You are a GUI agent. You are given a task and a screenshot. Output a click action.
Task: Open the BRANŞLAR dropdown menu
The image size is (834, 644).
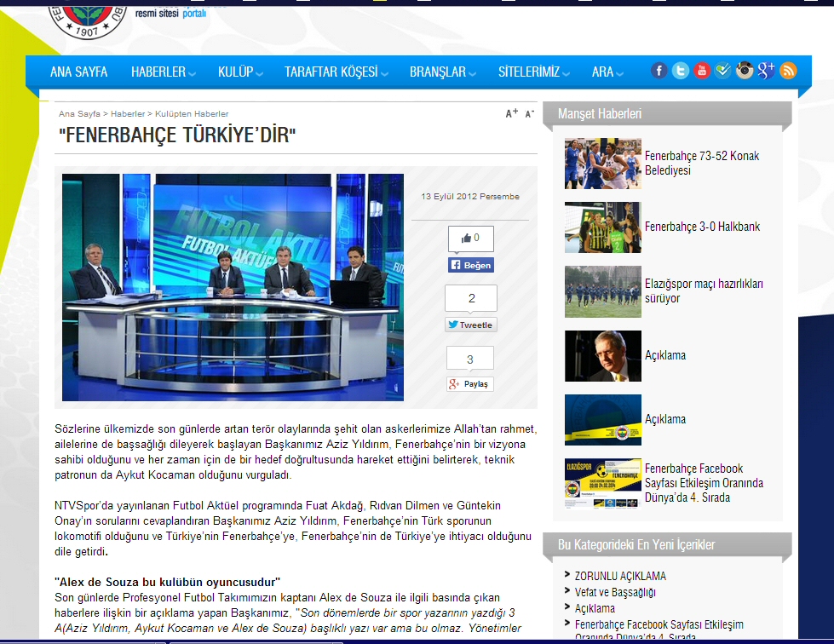point(442,72)
